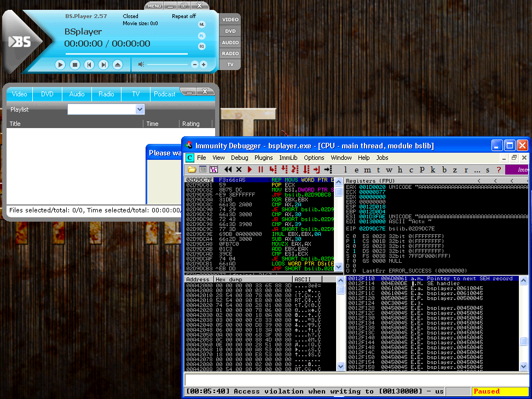Stop playback in BS.Player
The image size is (532, 399).
pos(75,65)
